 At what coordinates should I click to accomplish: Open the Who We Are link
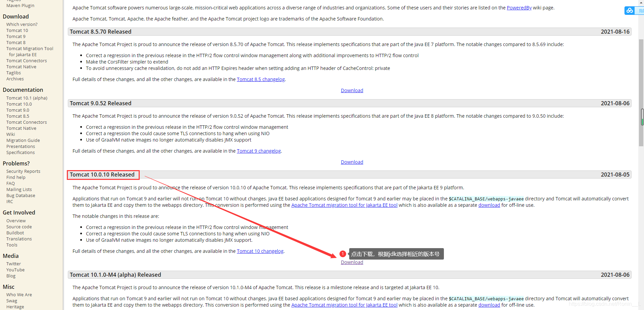pyautogui.click(x=19, y=295)
